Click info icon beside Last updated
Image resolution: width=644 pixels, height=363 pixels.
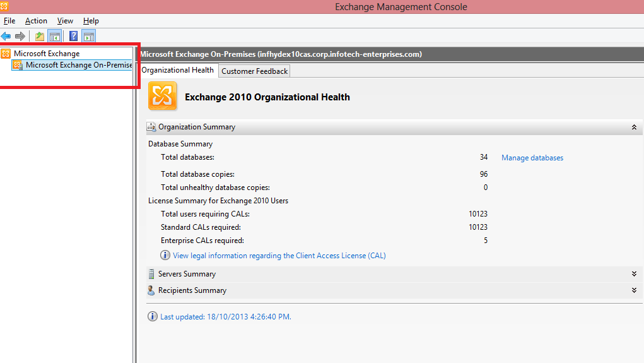click(153, 316)
